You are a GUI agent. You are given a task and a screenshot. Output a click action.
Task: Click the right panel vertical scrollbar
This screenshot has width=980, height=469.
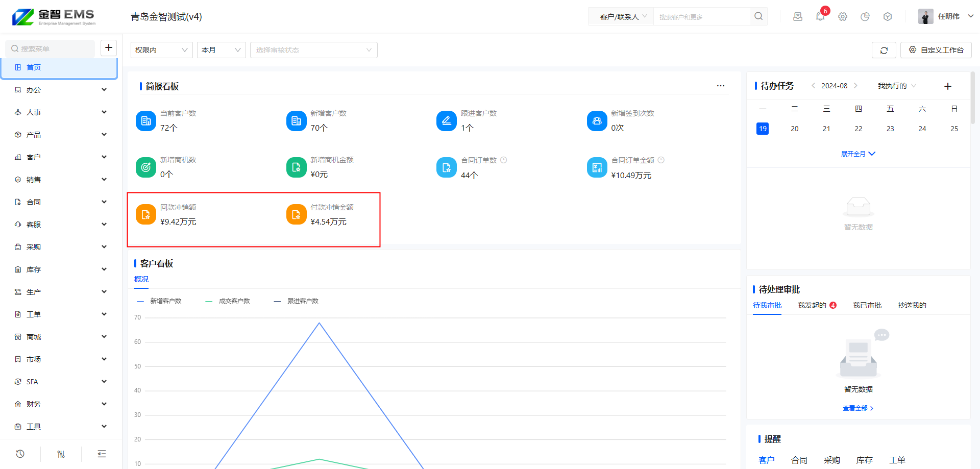[973, 98]
